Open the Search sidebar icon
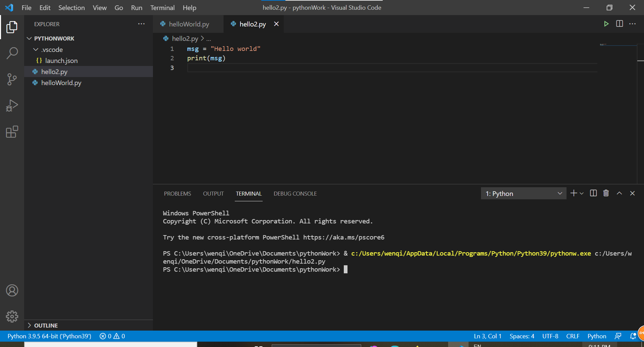This screenshot has height=347, width=644. pyautogui.click(x=12, y=53)
